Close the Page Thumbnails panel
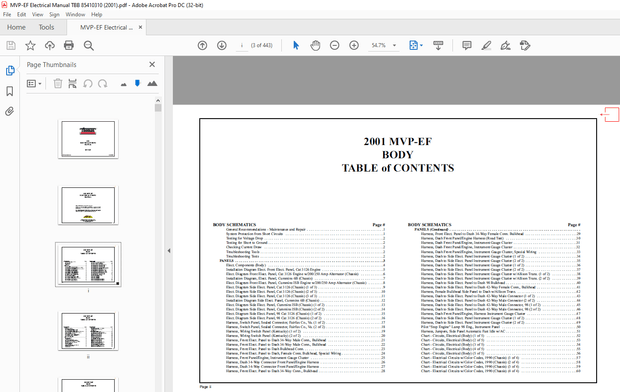620x392 pixels. [152, 64]
